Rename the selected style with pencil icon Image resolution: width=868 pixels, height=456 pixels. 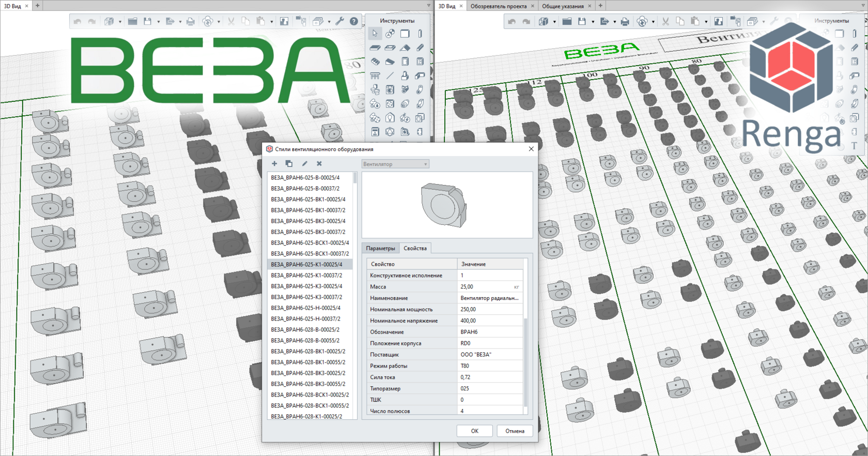[x=304, y=163]
